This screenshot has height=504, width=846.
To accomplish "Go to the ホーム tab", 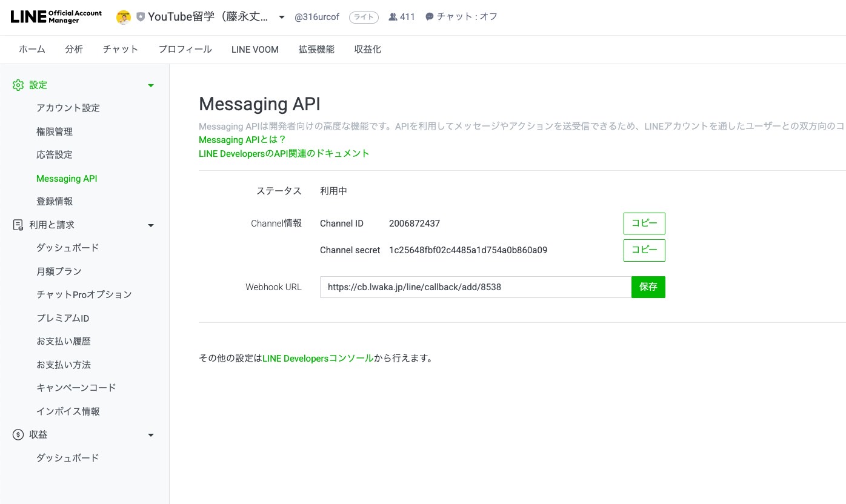I will 32,50.
